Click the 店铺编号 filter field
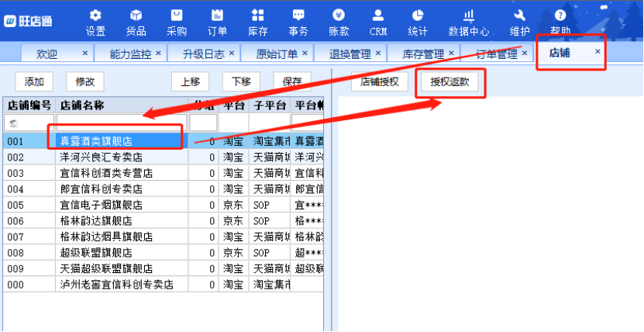Screen dimensions: 644x332 tap(29, 123)
